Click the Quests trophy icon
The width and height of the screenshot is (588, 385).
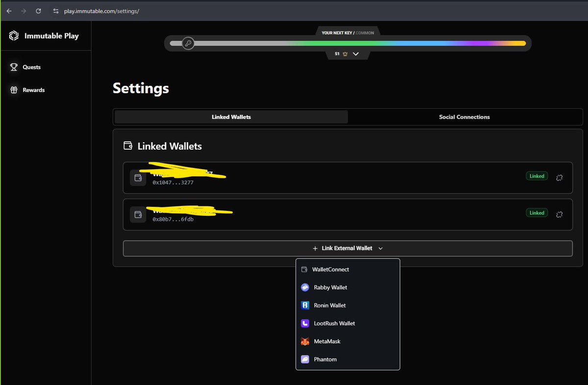tap(14, 67)
